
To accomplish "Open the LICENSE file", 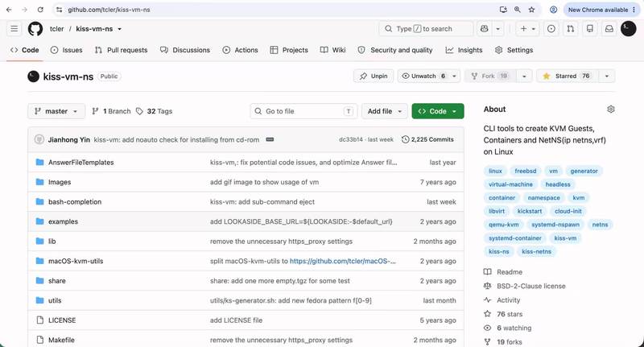I will [x=62, y=320].
